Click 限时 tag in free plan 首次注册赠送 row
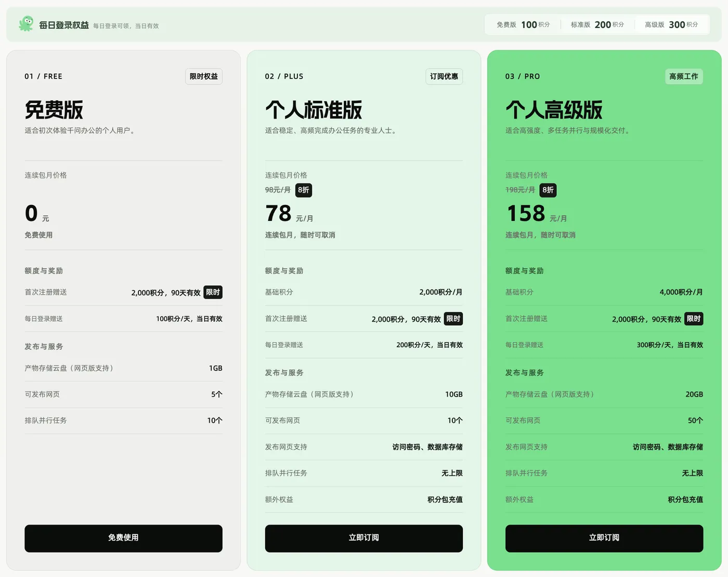This screenshot has width=728, height=577. point(213,292)
